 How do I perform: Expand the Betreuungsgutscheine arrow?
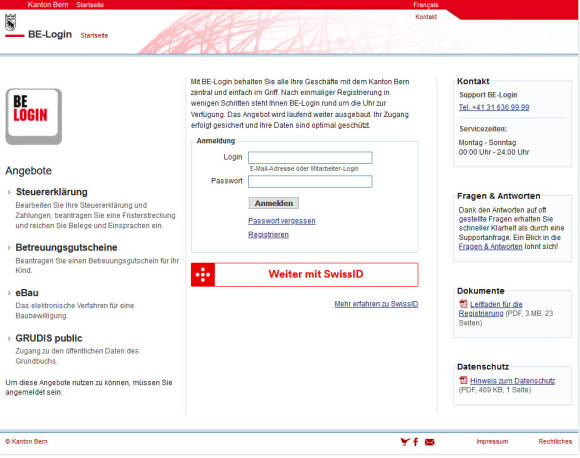point(9,247)
